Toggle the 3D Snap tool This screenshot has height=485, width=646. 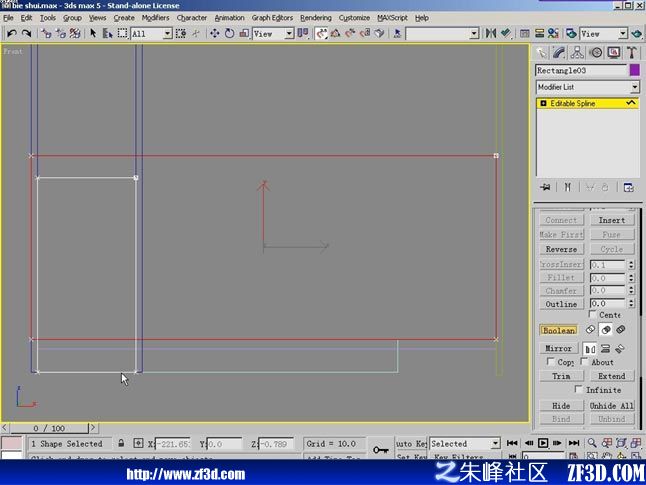(x=321, y=33)
